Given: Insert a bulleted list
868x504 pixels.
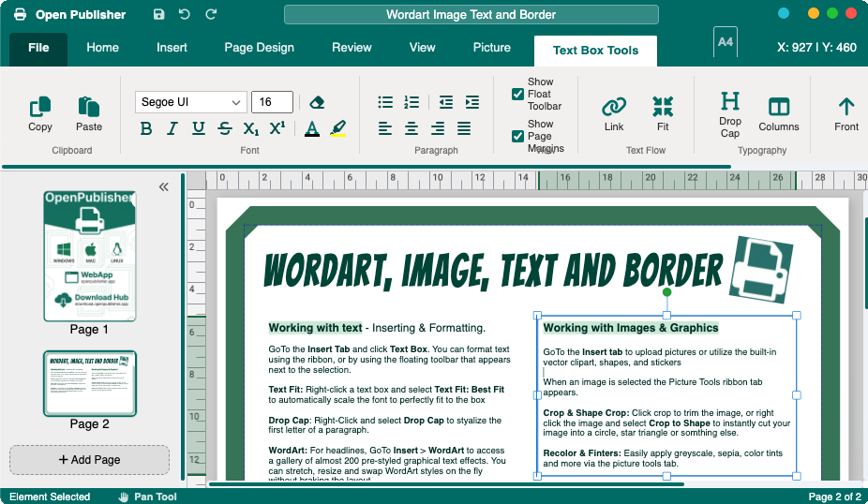Looking at the screenshot, I should (385, 102).
